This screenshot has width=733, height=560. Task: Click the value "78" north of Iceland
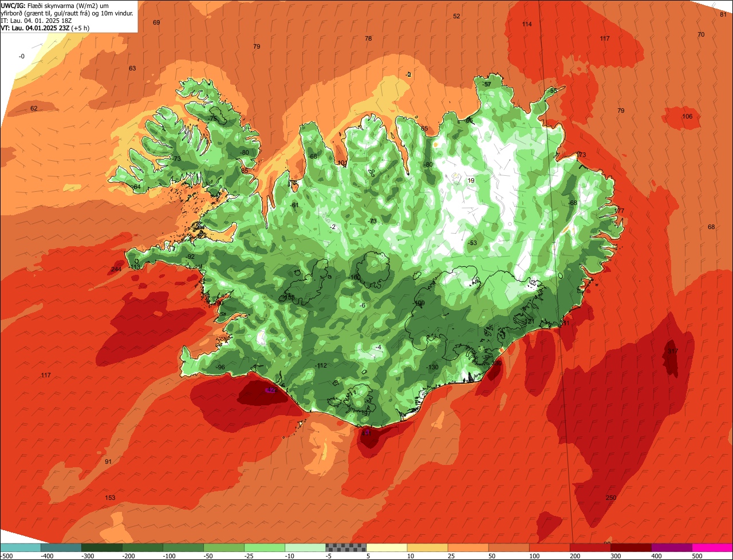(368, 38)
